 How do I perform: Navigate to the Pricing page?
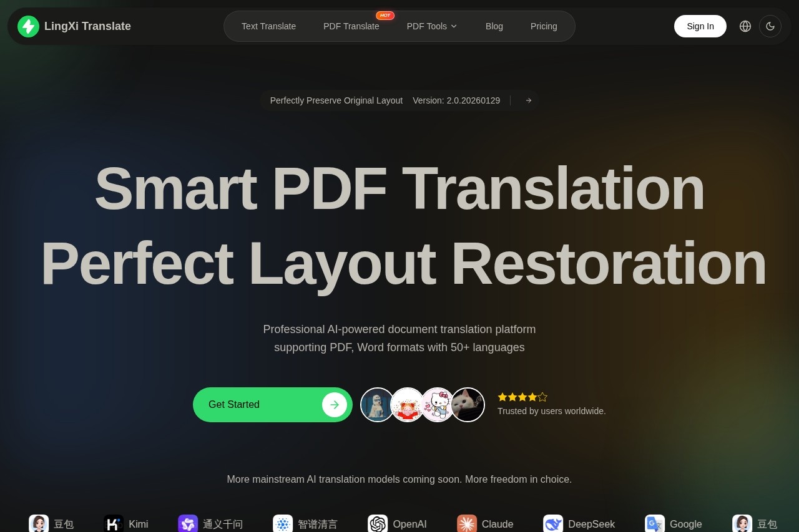543,26
